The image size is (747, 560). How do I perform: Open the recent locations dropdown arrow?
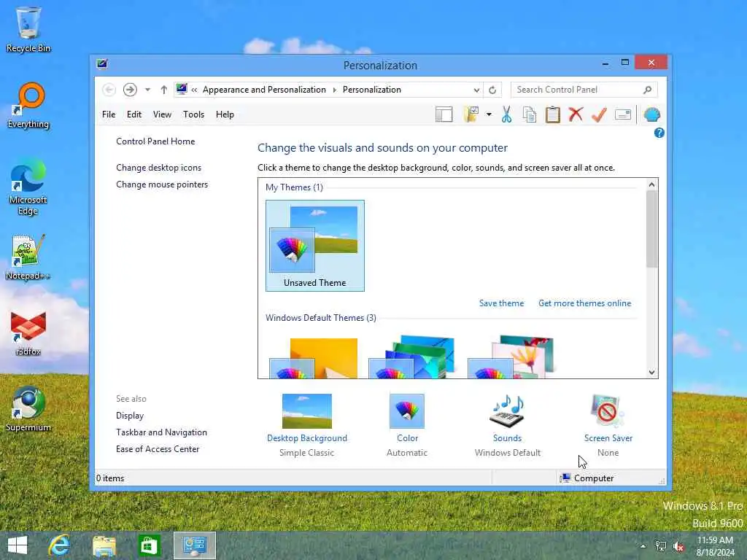pyautogui.click(x=147, y=90)
